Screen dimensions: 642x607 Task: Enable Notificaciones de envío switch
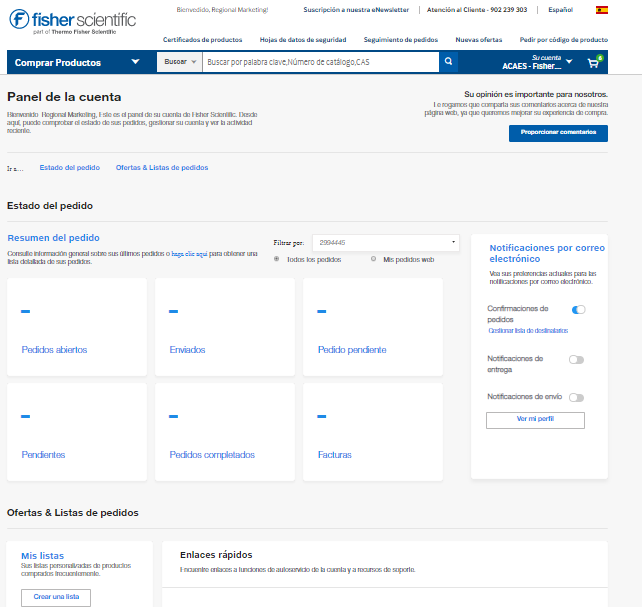point(576,397)
